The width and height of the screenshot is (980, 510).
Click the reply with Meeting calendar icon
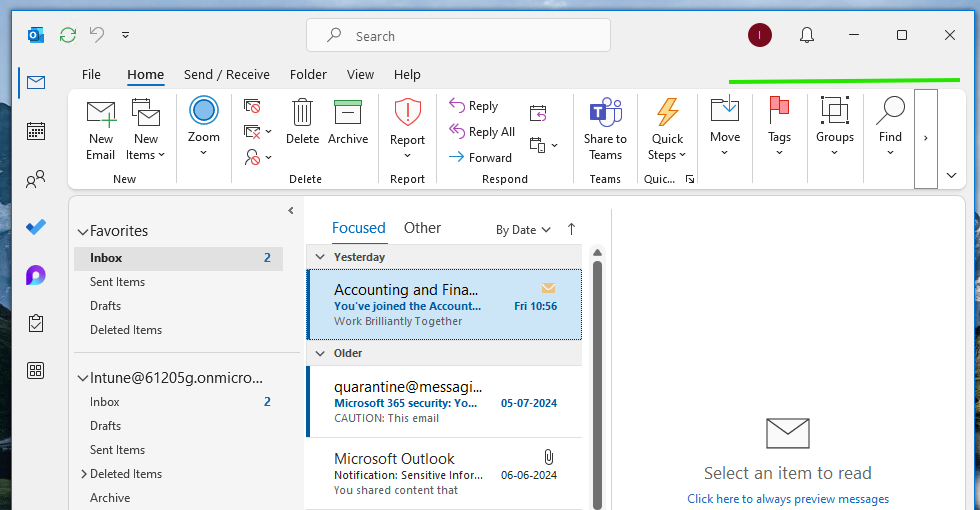[538, 113]
